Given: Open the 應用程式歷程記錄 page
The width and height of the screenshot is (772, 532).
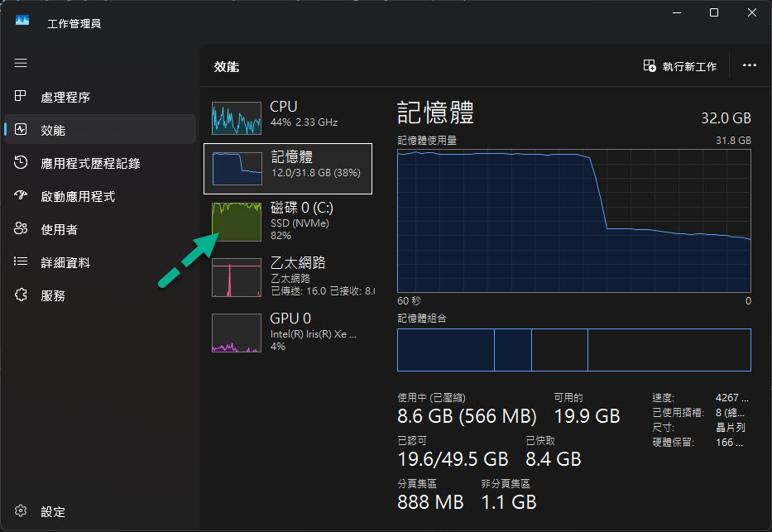Looking at the screenshot, I should click(x=90, y=163).
